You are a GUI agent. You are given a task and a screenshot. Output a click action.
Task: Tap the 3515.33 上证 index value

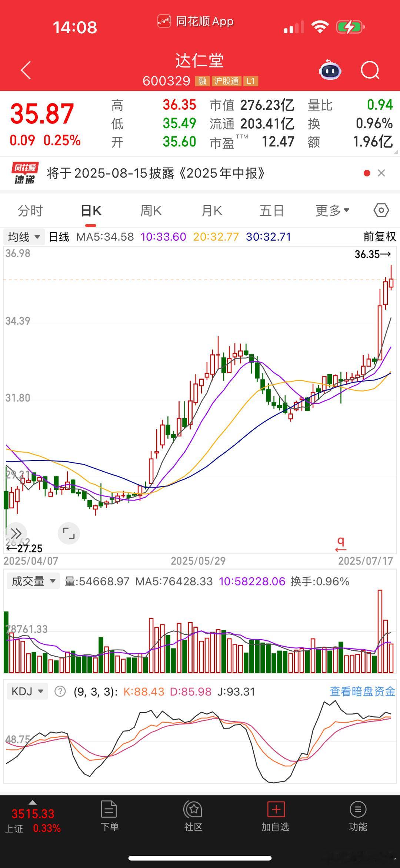tap(33, 814)
